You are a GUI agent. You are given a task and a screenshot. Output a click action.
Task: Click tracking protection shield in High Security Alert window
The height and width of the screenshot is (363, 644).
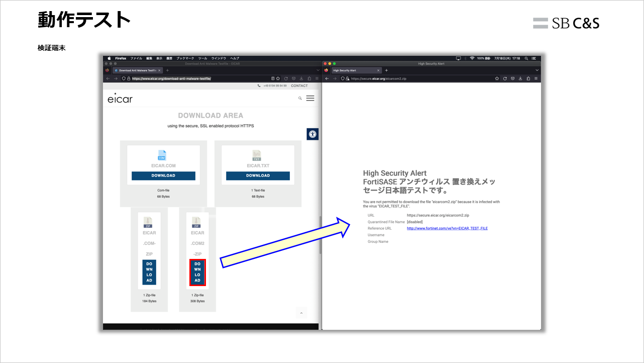click(343, 78)
